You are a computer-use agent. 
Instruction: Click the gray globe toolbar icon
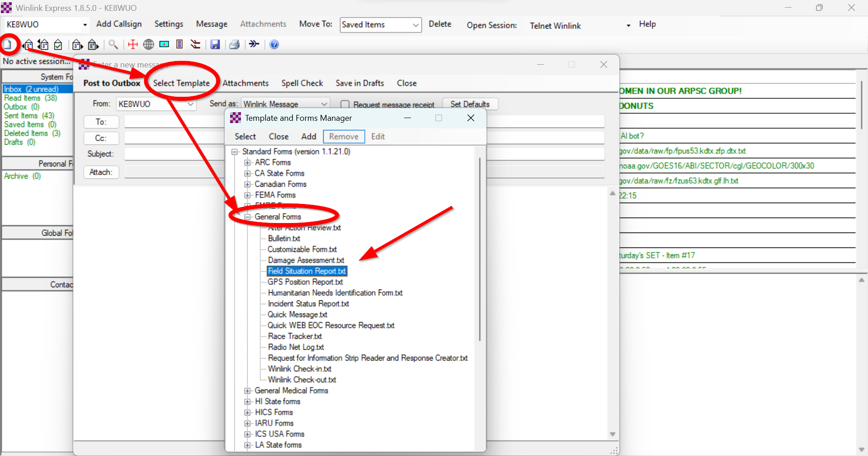point(148,44)
